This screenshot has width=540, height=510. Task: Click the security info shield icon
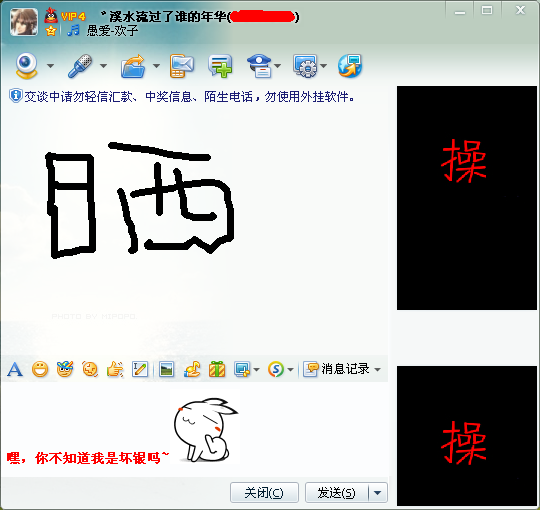pos(15,96)
